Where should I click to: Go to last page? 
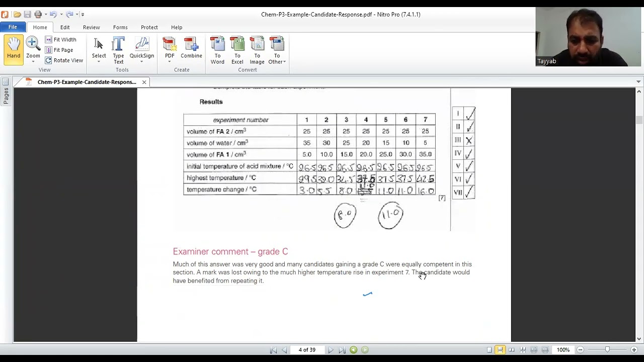click(342, 350)
